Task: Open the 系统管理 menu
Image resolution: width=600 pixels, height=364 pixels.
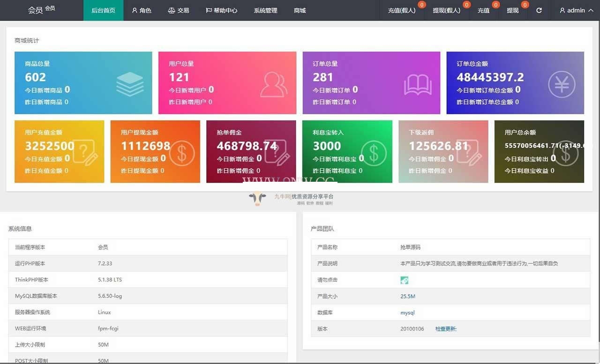Action: click(265, 10)
